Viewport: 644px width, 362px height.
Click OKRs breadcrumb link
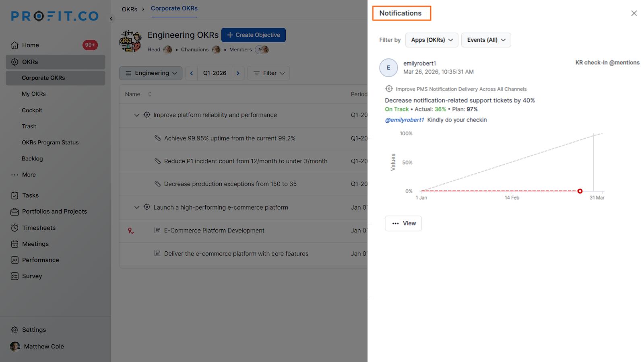pos(130,9)
